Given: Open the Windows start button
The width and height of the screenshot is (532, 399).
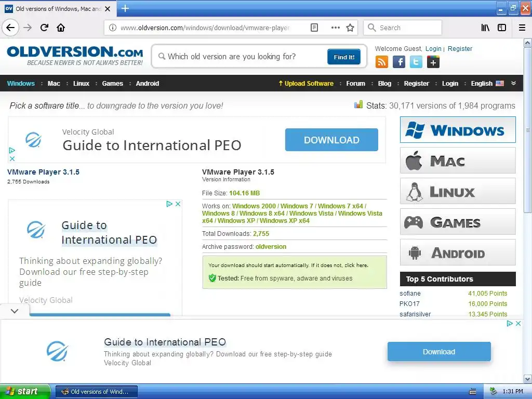Looking at the screenshot, I should tap(25, 391).
